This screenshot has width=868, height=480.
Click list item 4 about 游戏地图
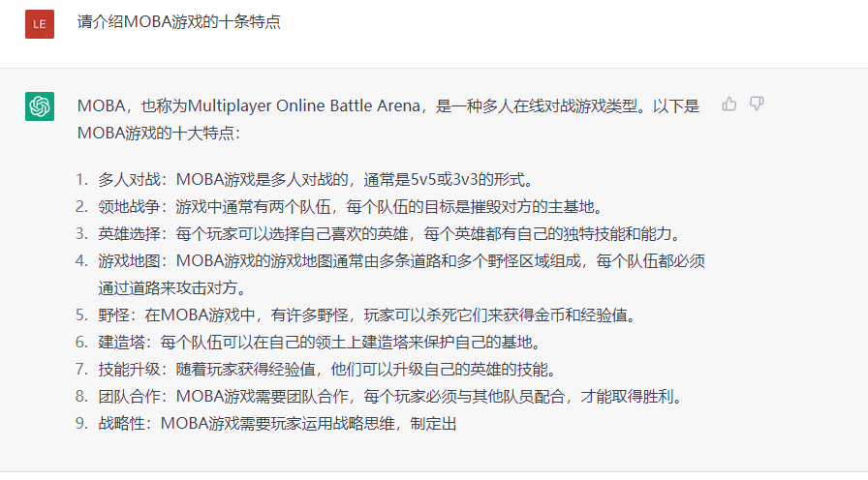pyautogui.click(x=401, y=274)
